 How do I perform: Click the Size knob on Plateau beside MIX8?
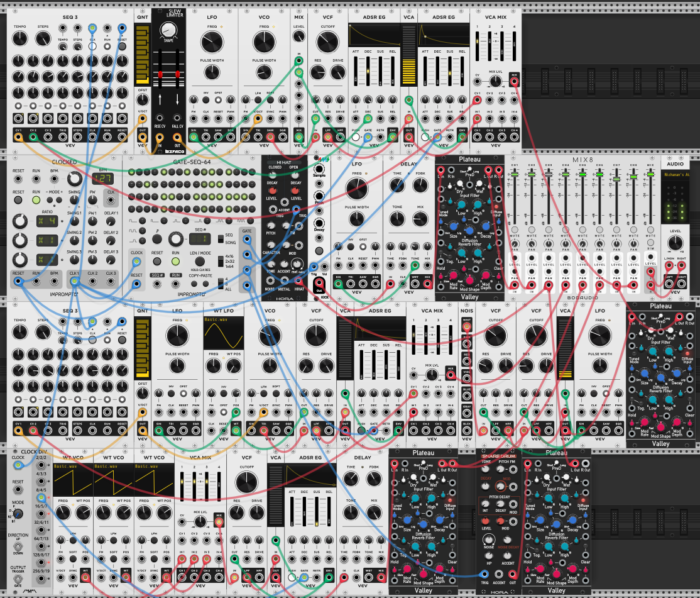pos(454,228)
